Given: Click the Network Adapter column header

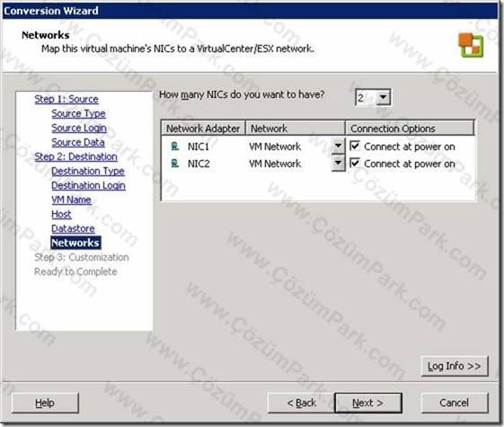Looking at the screenshot, I should click(203, 129).
